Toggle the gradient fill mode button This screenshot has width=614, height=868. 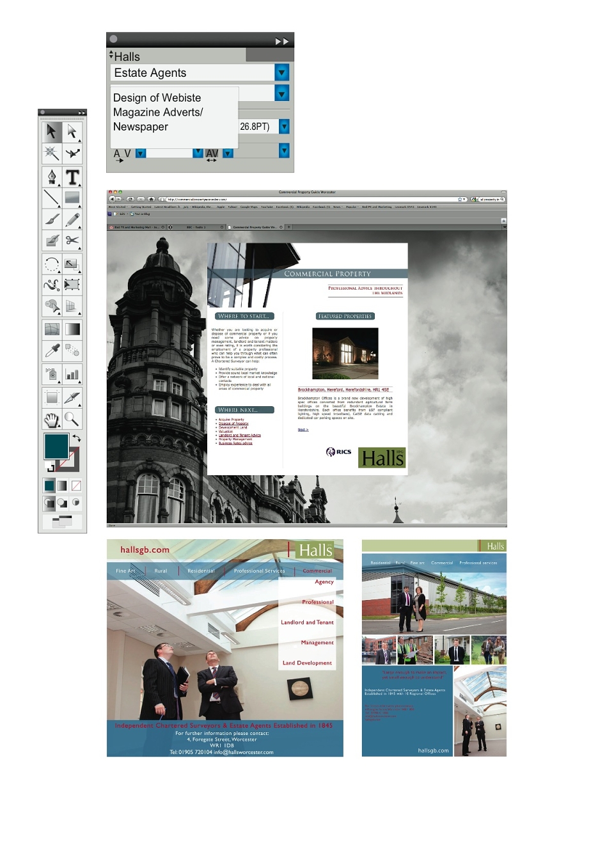tap(62, 485)
